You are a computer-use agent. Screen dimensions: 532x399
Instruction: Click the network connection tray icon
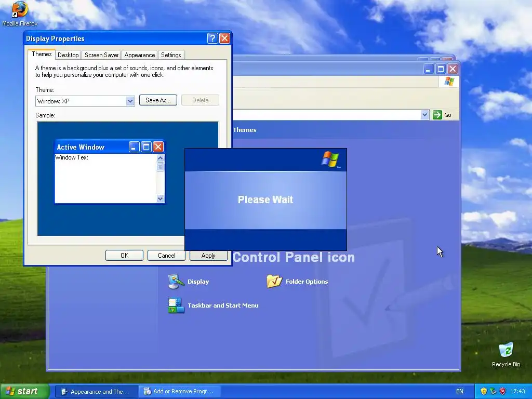pyautogui.click(x=493, y=391)
